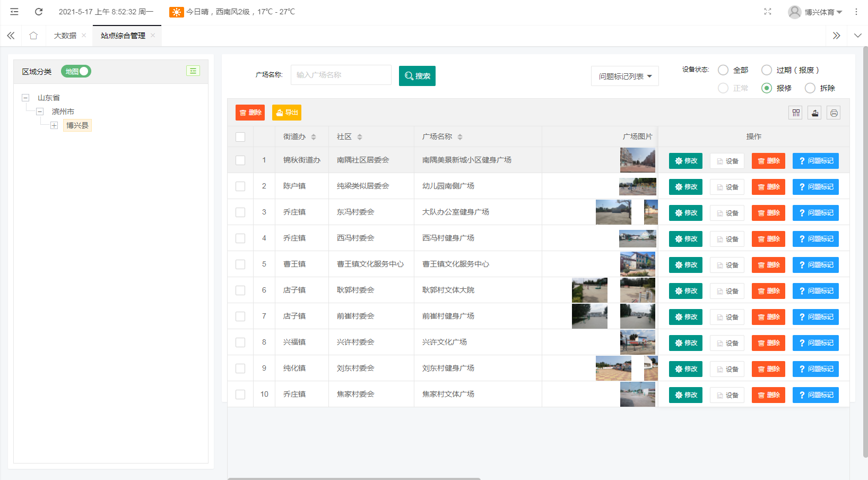868x480 pixels.
Task: Click the print table icon
Action: pyautogui.click(x=834, y=113)
